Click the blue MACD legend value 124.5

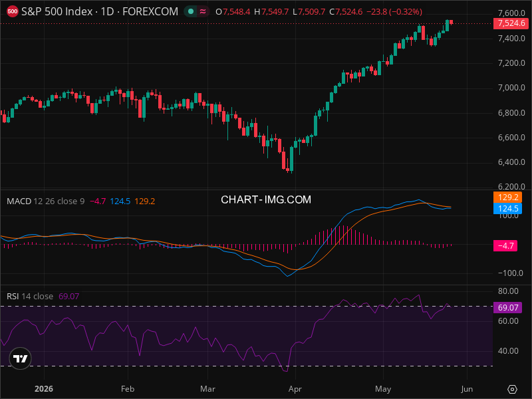pos(120,201)
